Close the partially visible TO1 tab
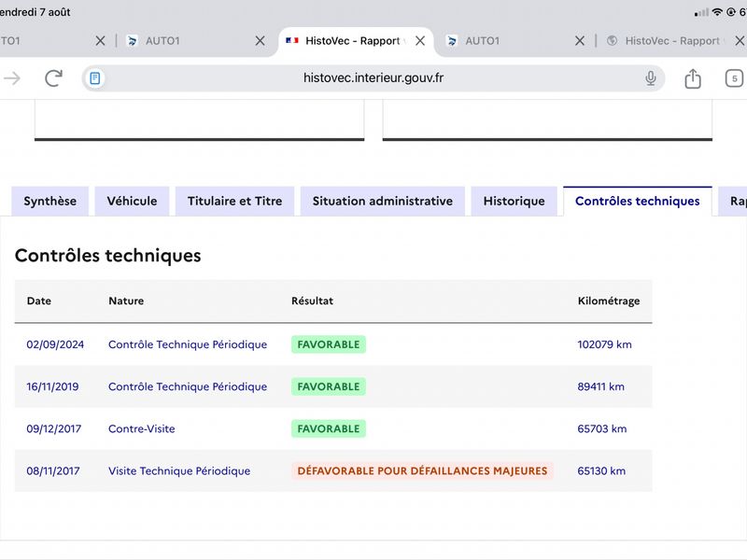 [x=100, y=41]
